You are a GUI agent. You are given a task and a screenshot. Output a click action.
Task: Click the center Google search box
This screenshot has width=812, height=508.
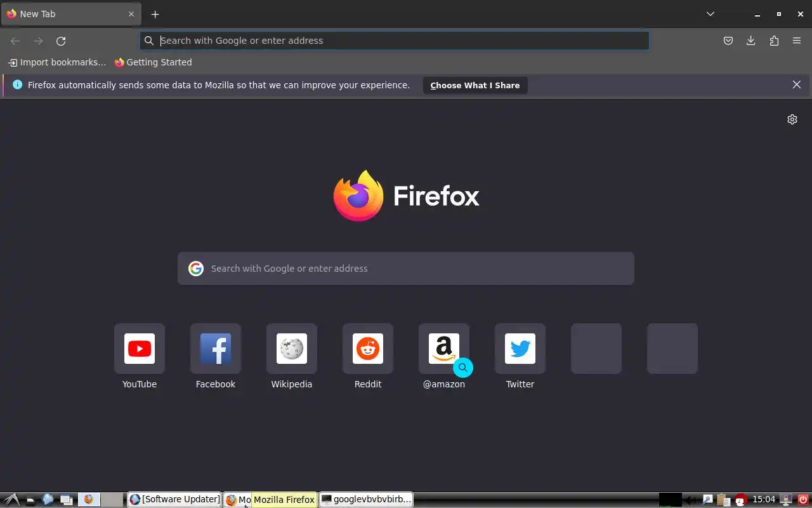(406, 269)
